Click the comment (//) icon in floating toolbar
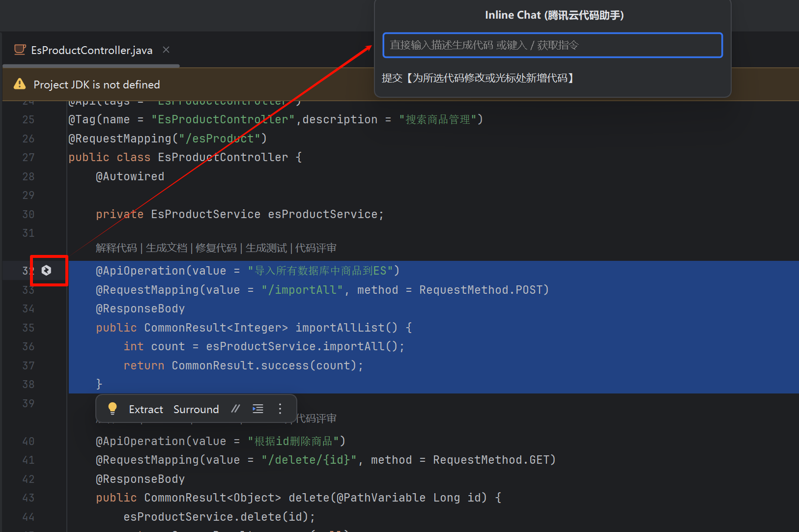The height and width of the screenshot is (532, 799). pos(236,409)
